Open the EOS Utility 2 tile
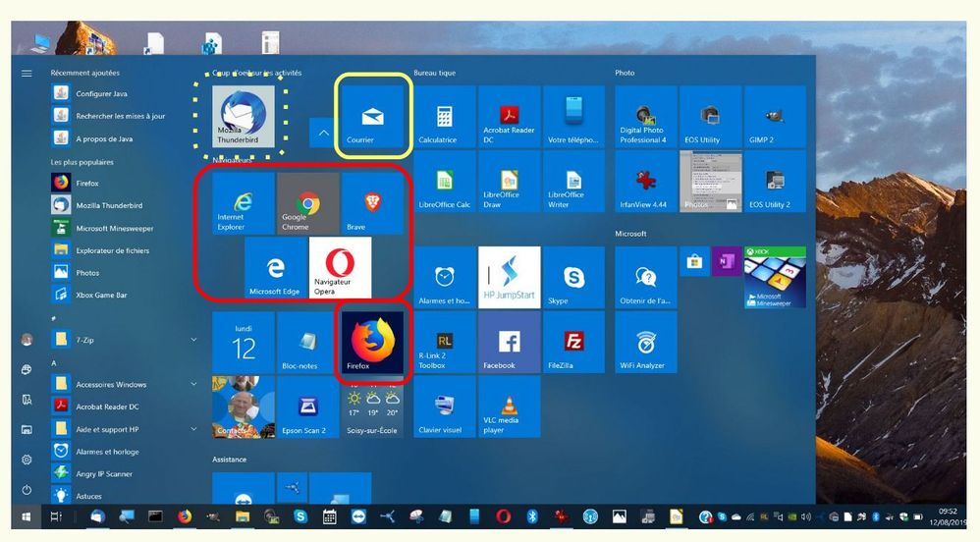980x542 pixels. 775,182
